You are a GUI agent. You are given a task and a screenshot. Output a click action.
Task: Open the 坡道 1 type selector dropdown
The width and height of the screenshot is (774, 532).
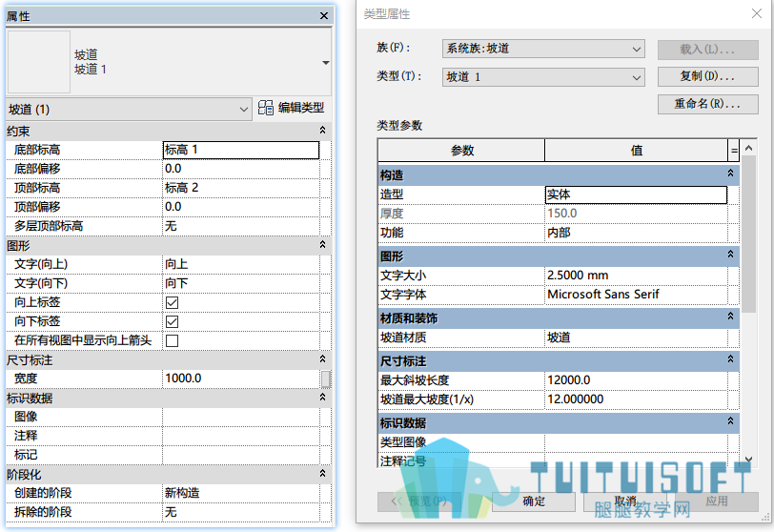[325, 63]
